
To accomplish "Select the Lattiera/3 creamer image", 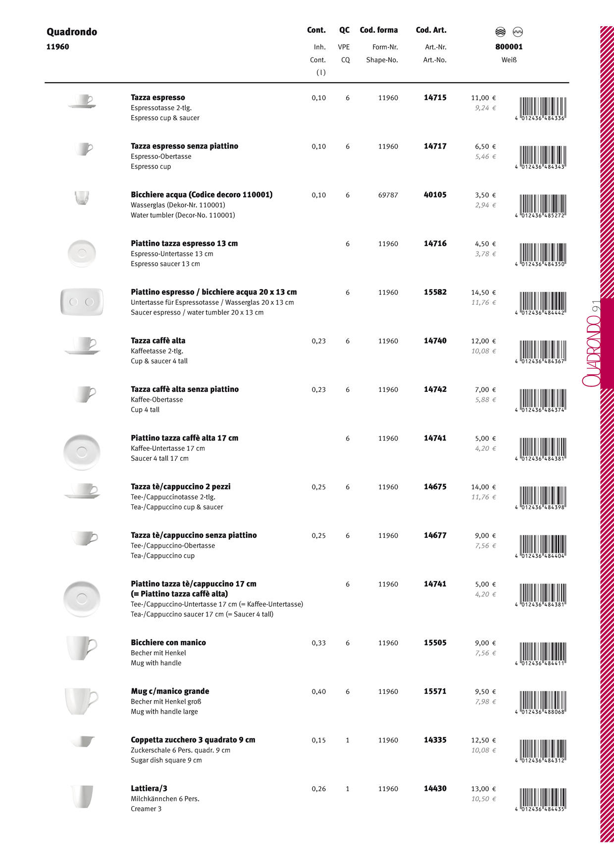I will [82, 796].
